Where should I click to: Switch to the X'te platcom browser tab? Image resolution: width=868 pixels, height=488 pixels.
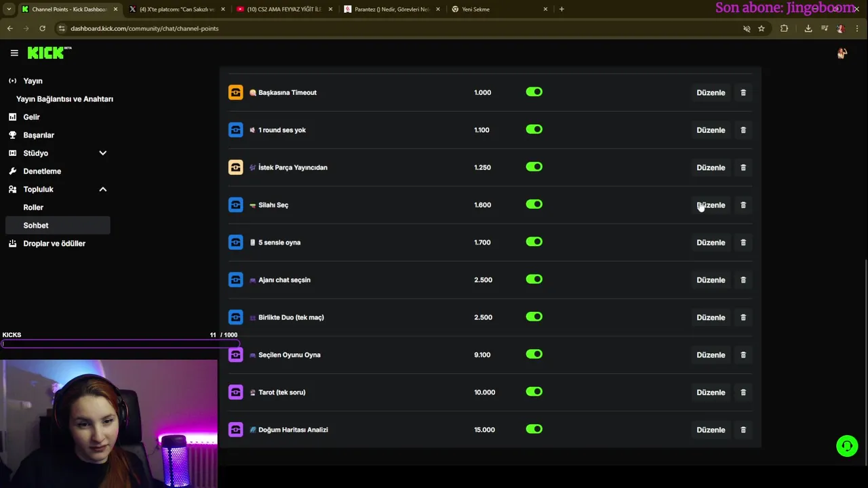coord(176,9)
